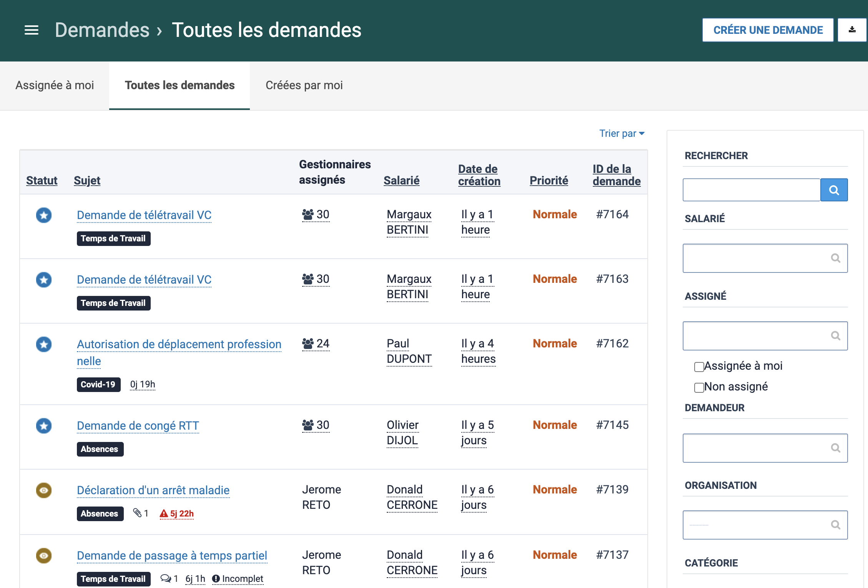Click Jerome RETO on #7139 row
Image resolution: width=868 pixels, height=588 pixels.
(321, 497)
